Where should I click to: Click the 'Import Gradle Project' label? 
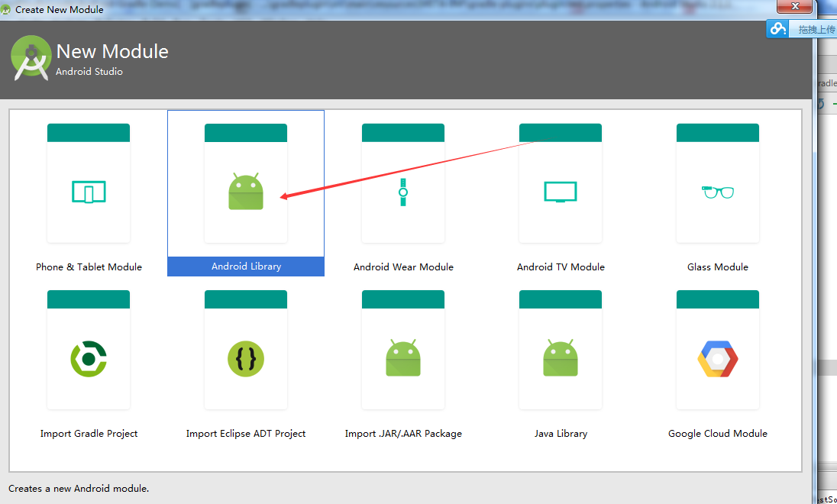click(89, 434)
